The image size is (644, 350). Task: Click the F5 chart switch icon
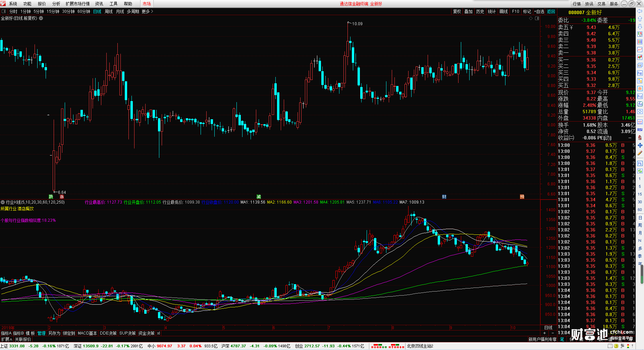(x=640, y=164)
